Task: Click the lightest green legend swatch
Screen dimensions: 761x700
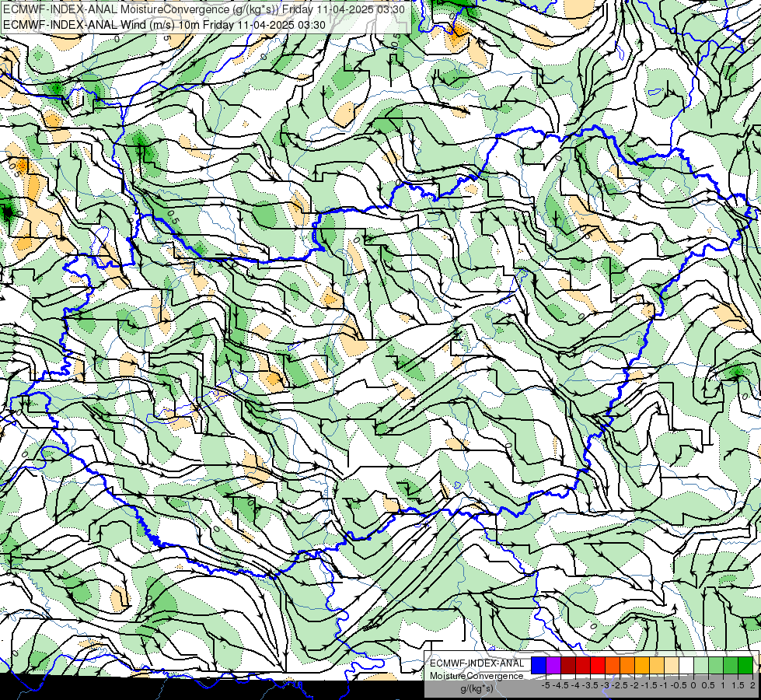Action: [x=701, y=665]
